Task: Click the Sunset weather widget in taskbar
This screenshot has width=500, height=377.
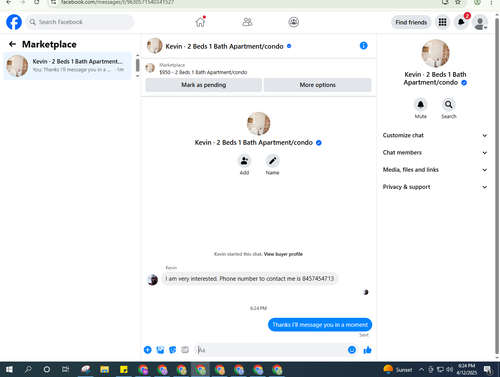Action: [398, 369]
